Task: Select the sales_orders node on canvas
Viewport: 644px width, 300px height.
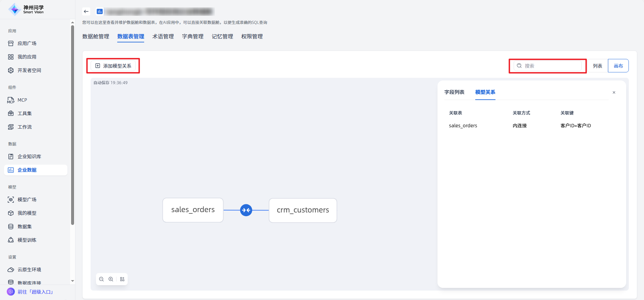Action: pyautogui.click(x=193, y=210)
